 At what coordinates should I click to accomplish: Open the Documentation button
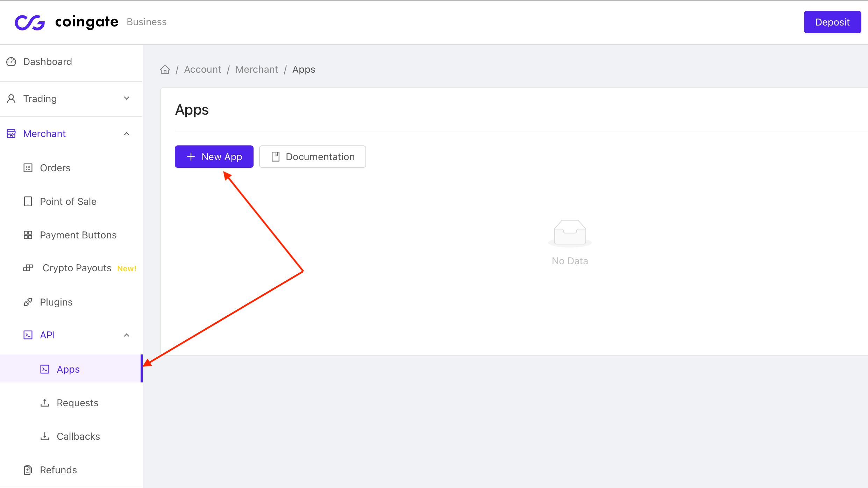[x=313, y=157]
